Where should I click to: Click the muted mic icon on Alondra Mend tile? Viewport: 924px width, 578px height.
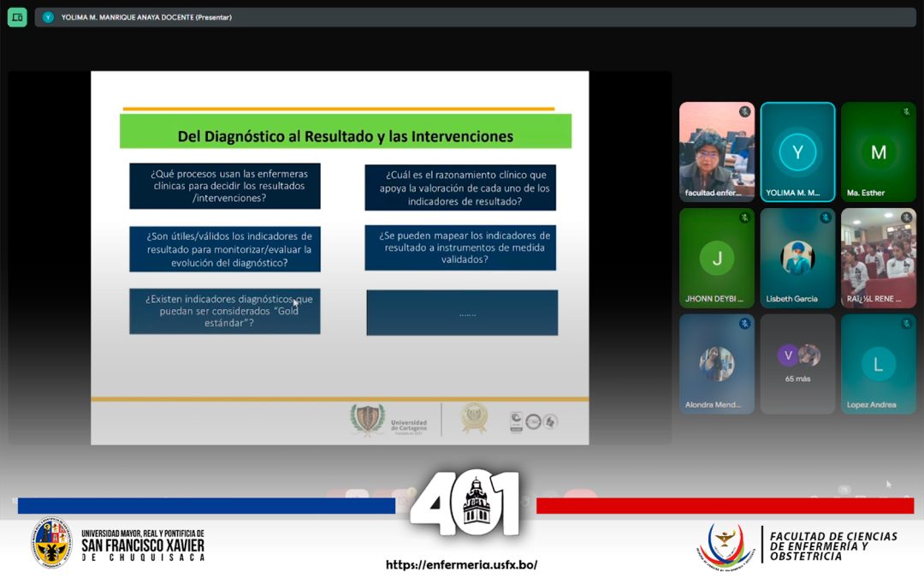[744, 324]
